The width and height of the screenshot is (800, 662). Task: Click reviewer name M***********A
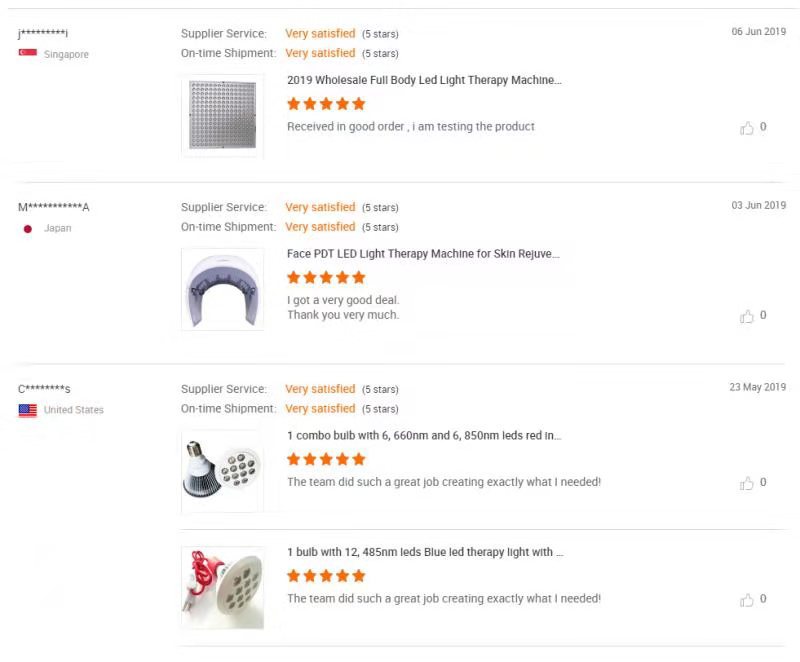54,208
